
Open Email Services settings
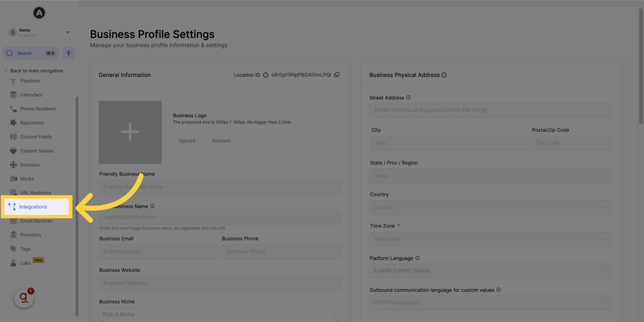[36, 221]
